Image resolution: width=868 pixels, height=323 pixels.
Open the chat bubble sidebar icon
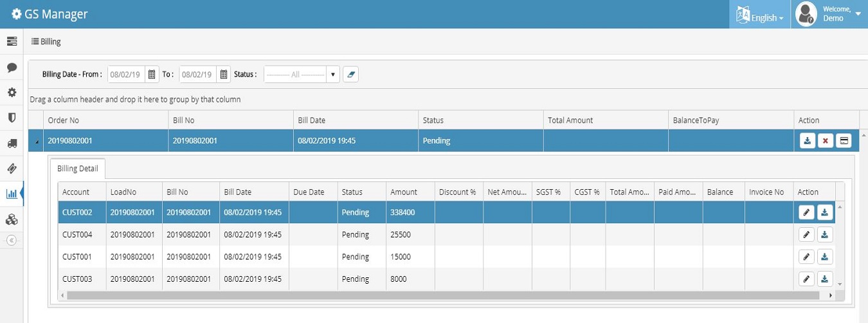(12, 67)
